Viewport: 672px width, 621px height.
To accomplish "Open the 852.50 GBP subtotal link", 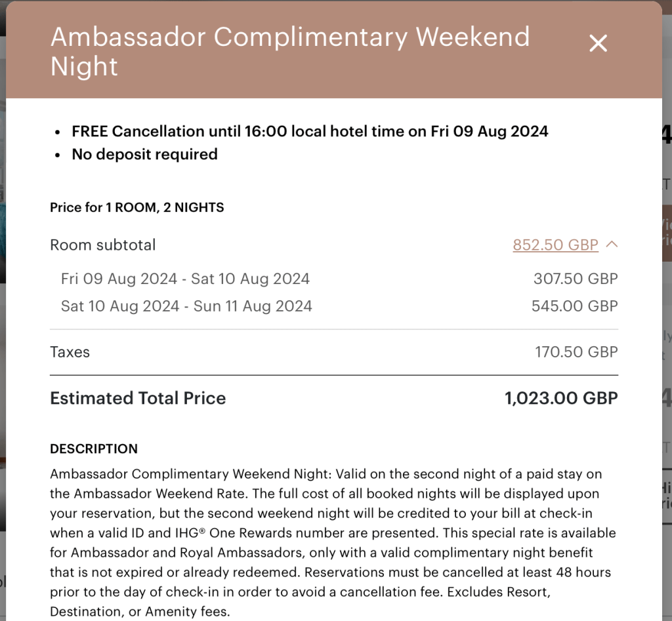I will pyautogui.click(x=555, y=245).
